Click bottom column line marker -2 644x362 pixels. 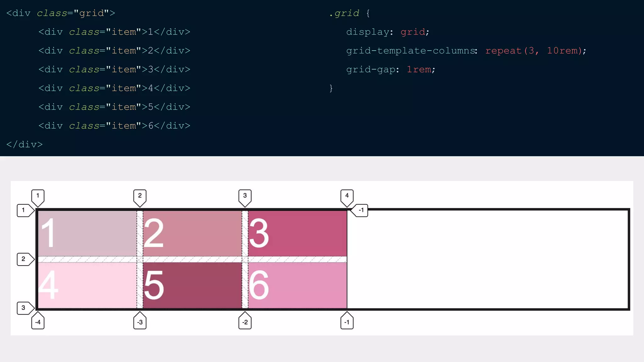(245, 322)
